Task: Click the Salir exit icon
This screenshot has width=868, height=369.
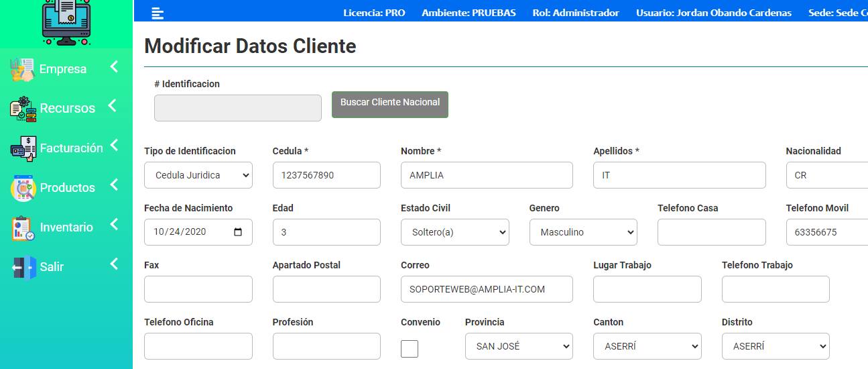Action: tap(23, 267)
